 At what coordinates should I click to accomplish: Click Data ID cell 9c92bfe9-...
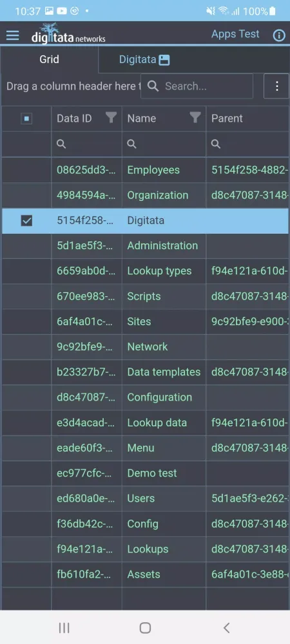86,346
